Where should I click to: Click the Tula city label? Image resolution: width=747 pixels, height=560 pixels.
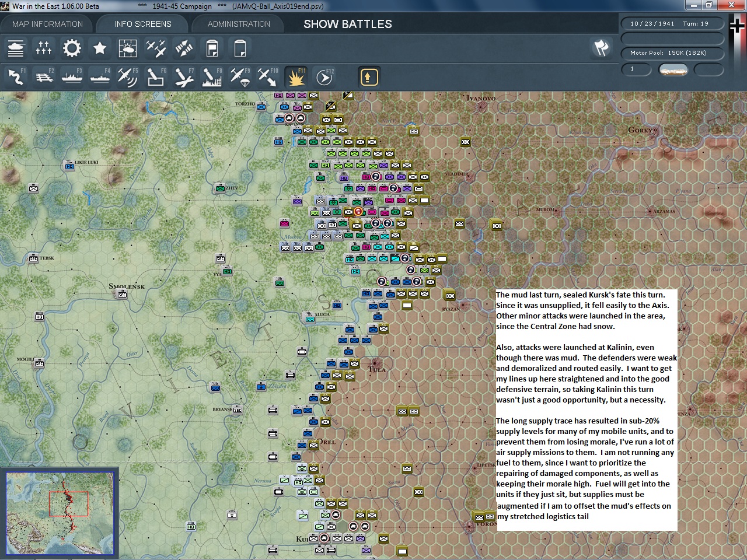click(x=377, y=369)
